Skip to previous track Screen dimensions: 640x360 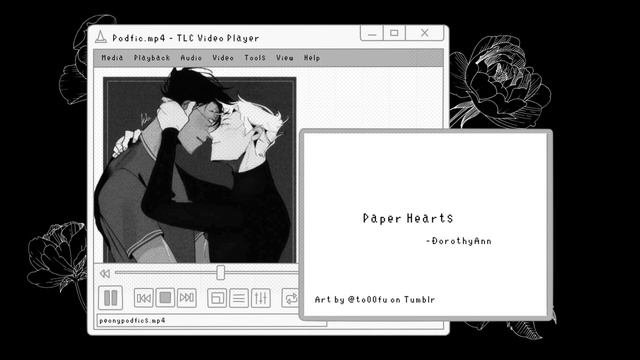coord(144,298)
